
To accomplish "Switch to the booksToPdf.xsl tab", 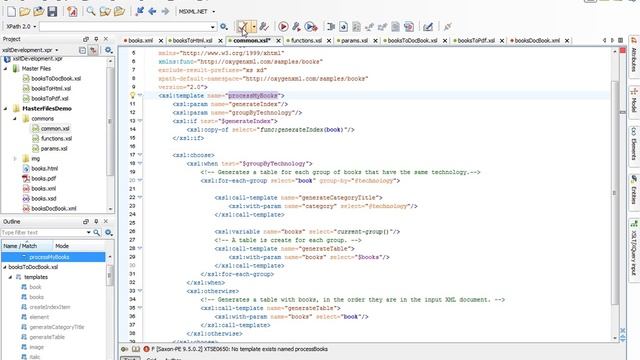I will pyautogui.click(x=475, y=40).
